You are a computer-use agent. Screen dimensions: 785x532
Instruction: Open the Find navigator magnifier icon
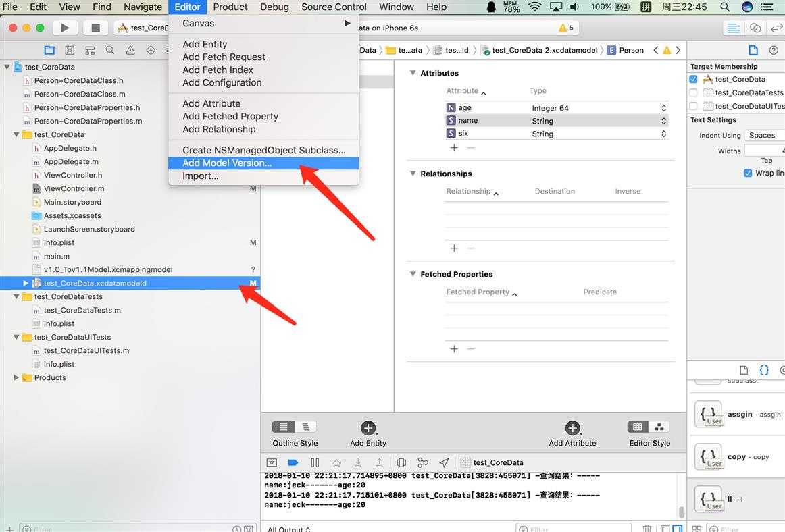(x=110, y=50)
